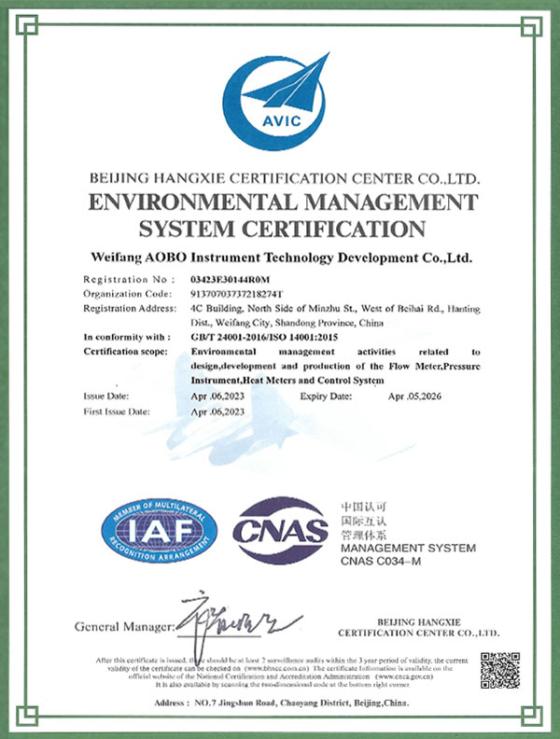The image size is (560, 739).
Task: Click the 'Issue Date:' label
Action: pyautogui.click(x=106, y=397)
